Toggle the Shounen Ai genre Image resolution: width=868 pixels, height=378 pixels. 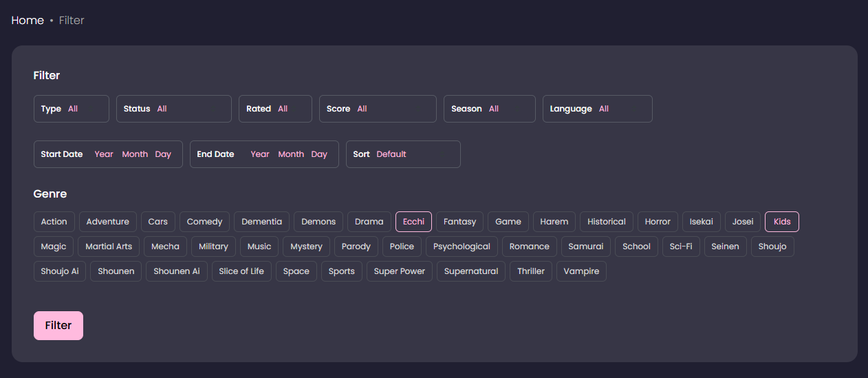pos(177,271)
